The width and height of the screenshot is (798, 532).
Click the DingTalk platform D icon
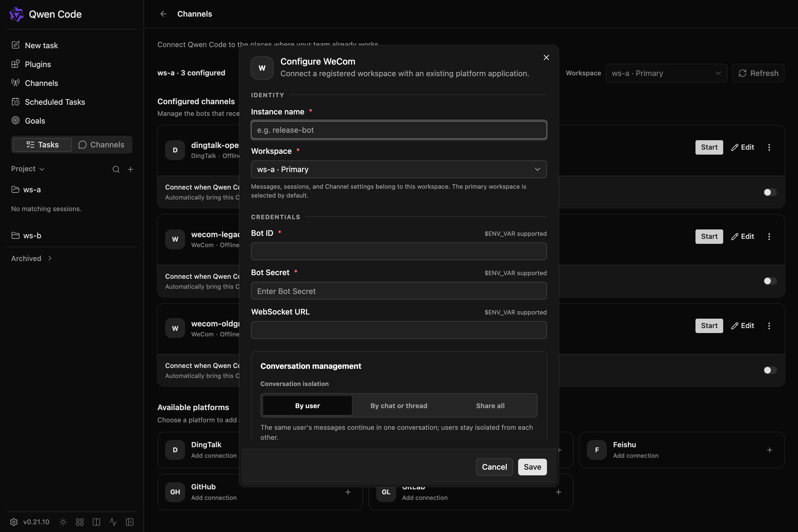coord(175,450)
